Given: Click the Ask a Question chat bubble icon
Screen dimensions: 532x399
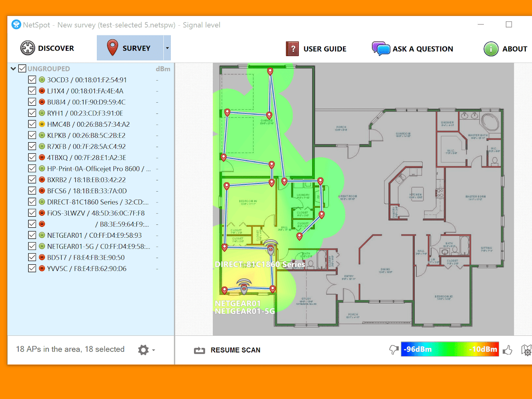Looking at the screenshot, I should coord(381,49).
